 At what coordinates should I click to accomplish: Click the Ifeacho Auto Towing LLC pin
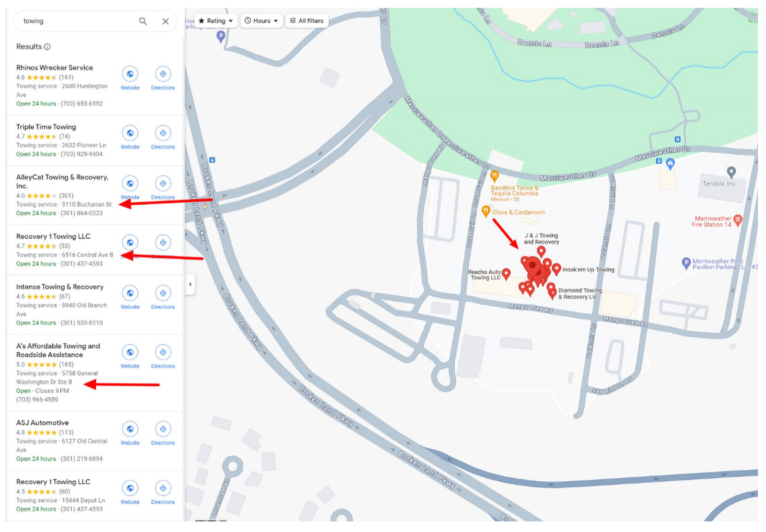pyautogui.click(x=506, y=273)
